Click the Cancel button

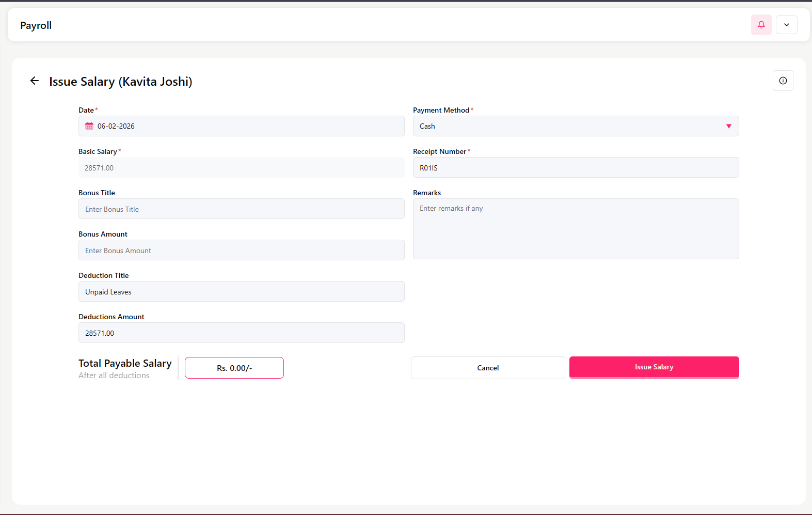pyautogui.click(x=487, y=368)
